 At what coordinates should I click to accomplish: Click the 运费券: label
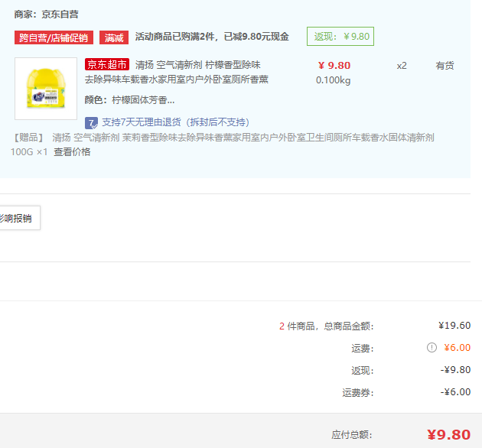click(358, 392)
